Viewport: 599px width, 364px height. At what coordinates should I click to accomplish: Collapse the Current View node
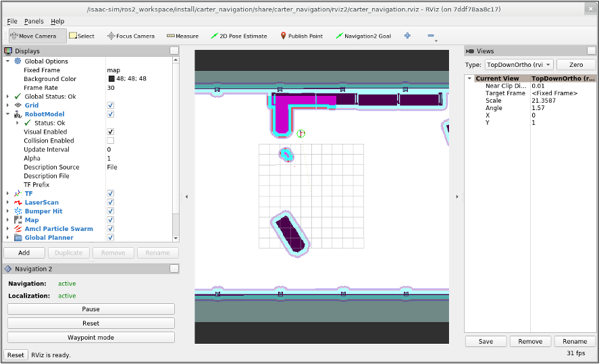point(469,78)
